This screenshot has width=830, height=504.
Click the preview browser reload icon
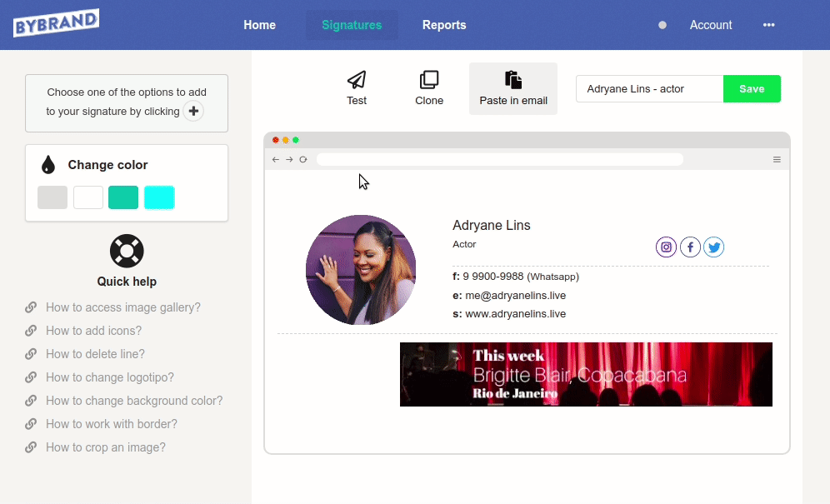[303, 159]
